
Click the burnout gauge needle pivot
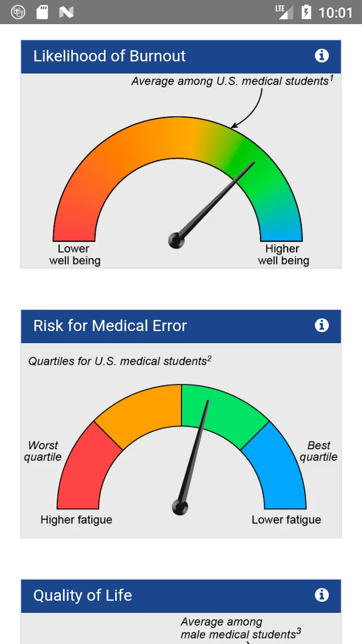pos(176,240)
